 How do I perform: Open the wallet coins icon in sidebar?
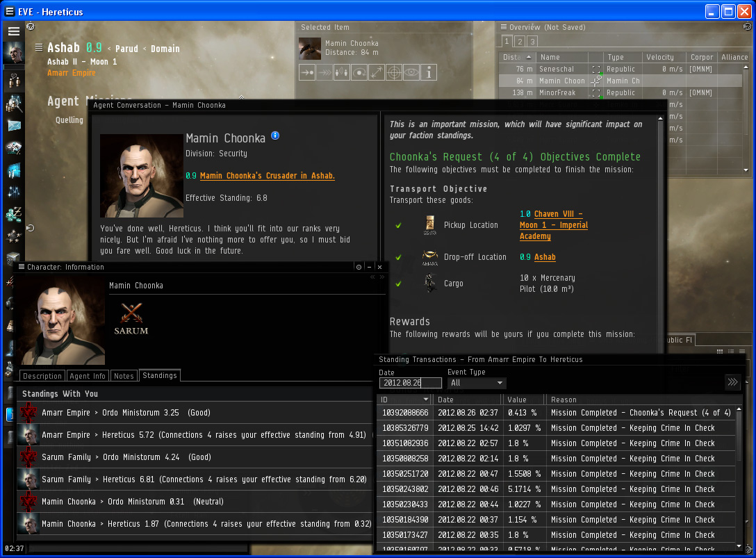pyautogui.click(x=14, y=214)
